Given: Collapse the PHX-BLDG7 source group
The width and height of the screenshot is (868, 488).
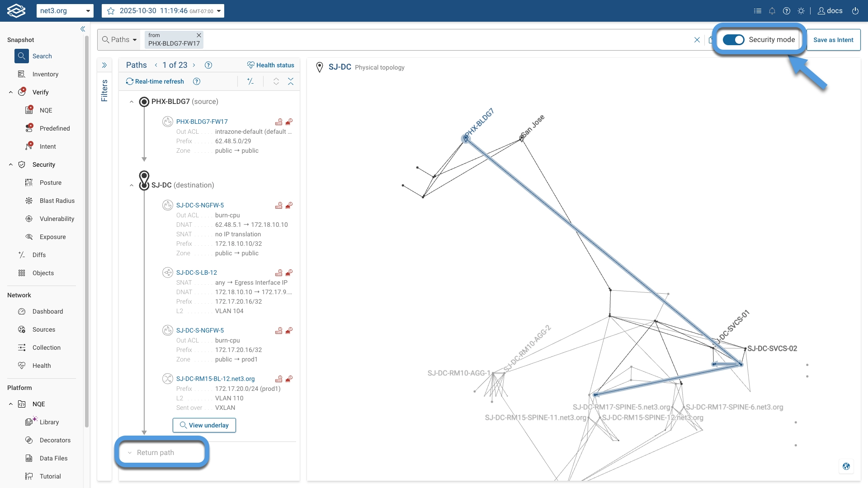Looking at the screenshot, I should (132, 102).
